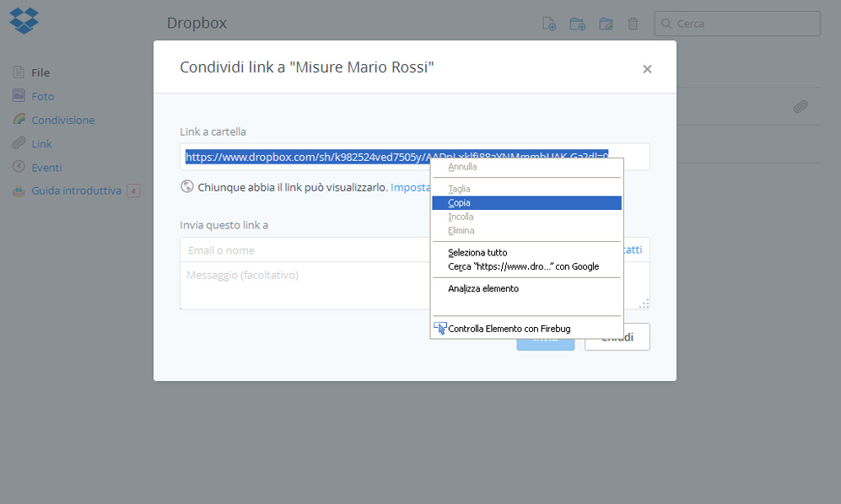The image size is (841, 504).
Task: Click the Email o nome input field
Action: point(304,250)
